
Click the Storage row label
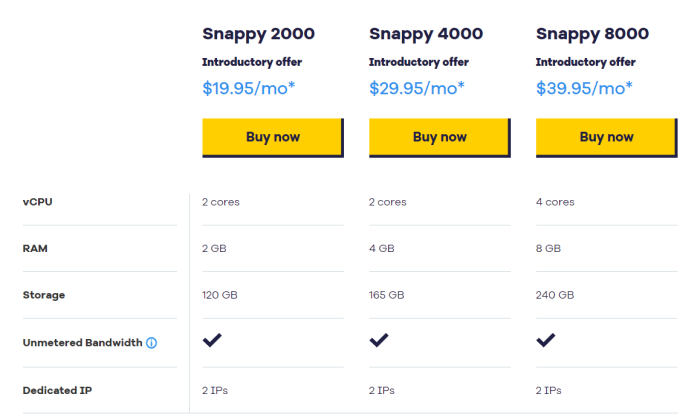tap(44, 295)
